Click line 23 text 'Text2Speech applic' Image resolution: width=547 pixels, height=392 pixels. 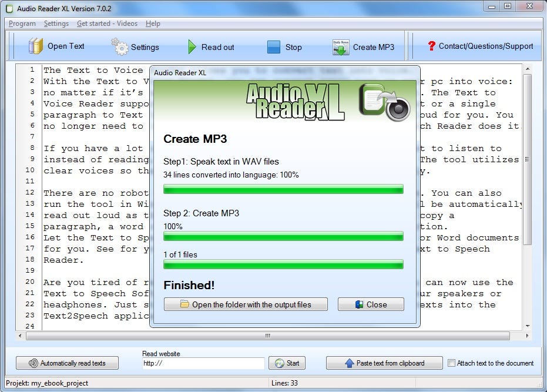point(96,316)
